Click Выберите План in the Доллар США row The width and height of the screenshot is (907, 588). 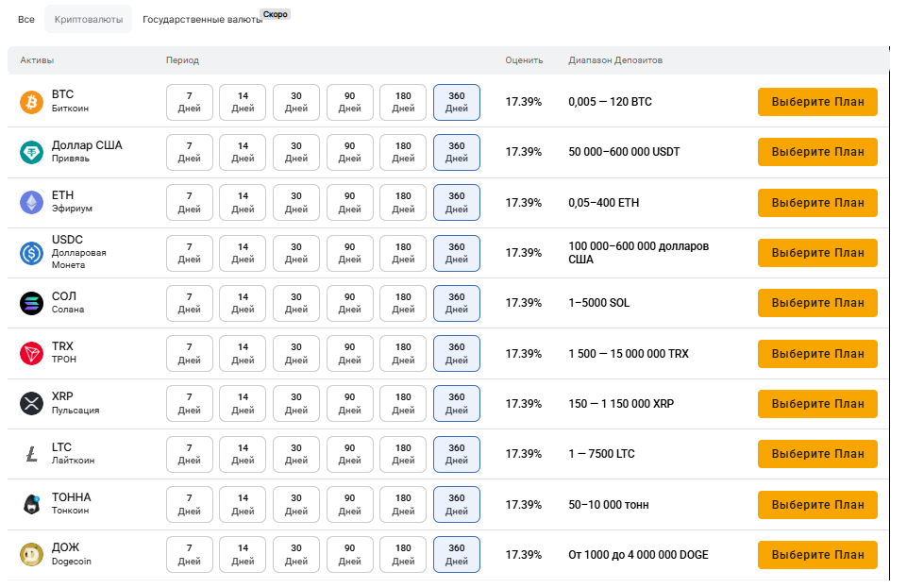coord(817,152)
